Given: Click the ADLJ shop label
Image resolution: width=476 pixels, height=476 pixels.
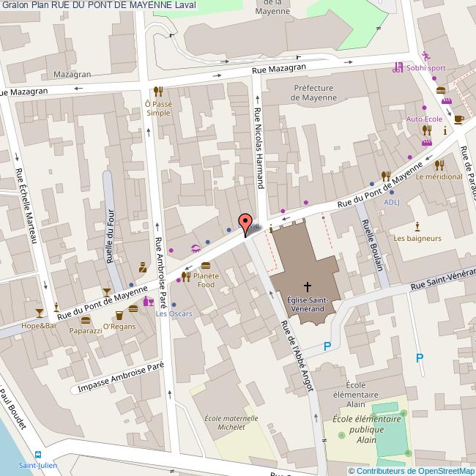Looking at the screenshot, I should [392, 202].
